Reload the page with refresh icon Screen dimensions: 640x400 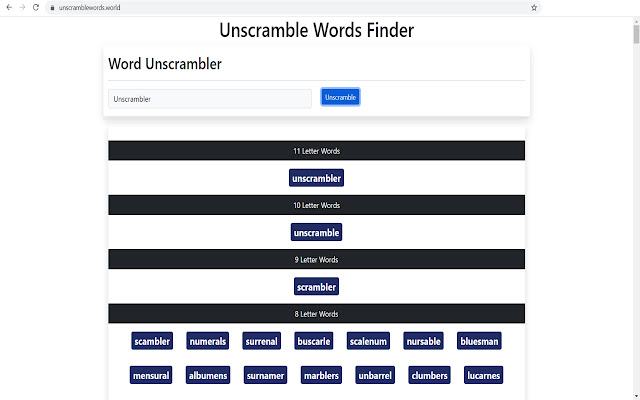tap(36, 7)
